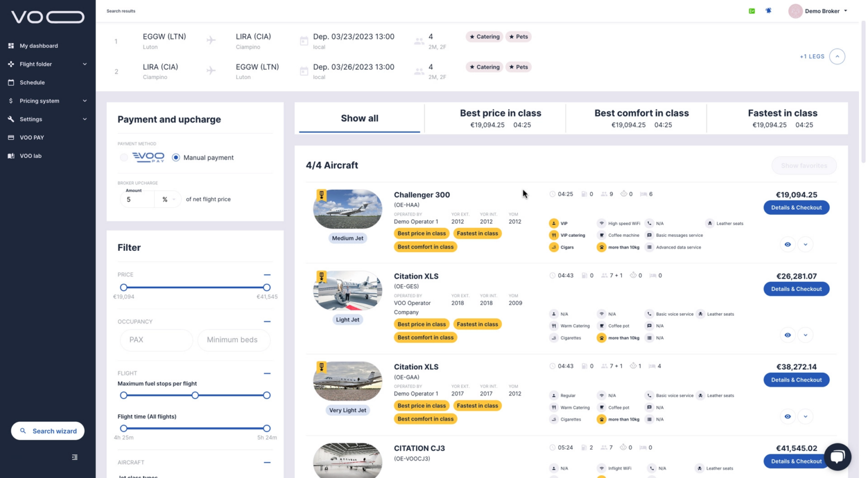Click the VOO PAY card icon
Screen dimensions: 868x478
pyautogui.click(x=11, y=137)
